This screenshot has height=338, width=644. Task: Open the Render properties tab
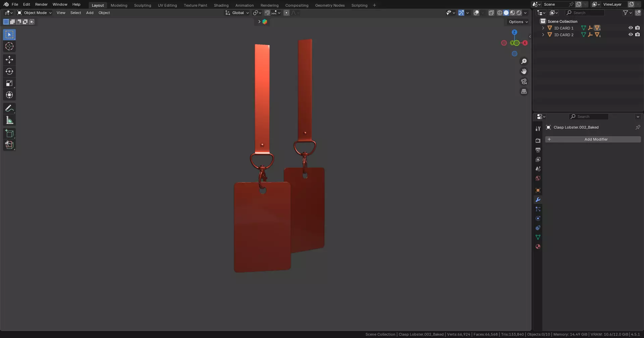coord(538,141)
